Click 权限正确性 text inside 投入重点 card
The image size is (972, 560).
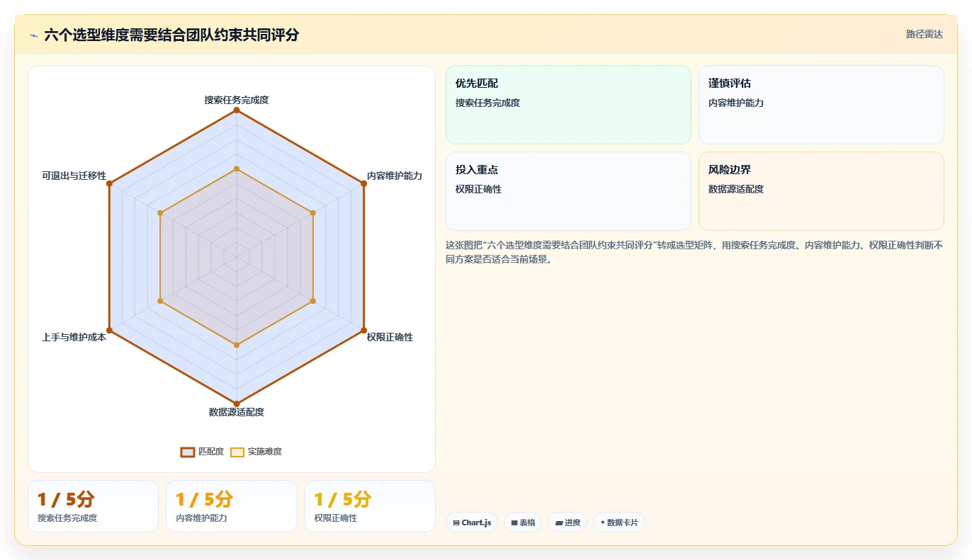(478, 189)
